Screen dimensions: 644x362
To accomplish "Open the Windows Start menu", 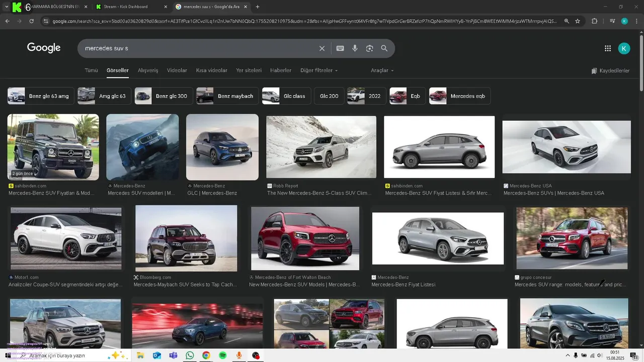I will [x=8, y=355].
